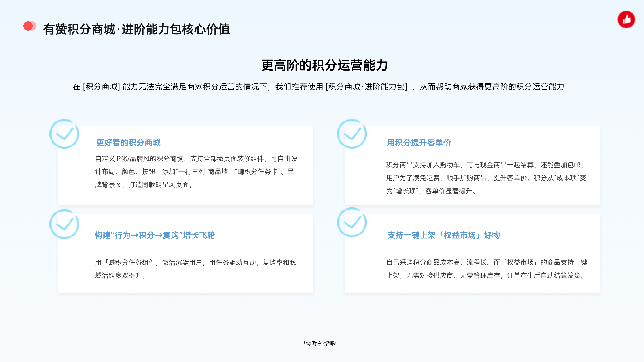Click checkmark icon beside 权益市场 heading
Screen dimensions: 644x362
352,222
